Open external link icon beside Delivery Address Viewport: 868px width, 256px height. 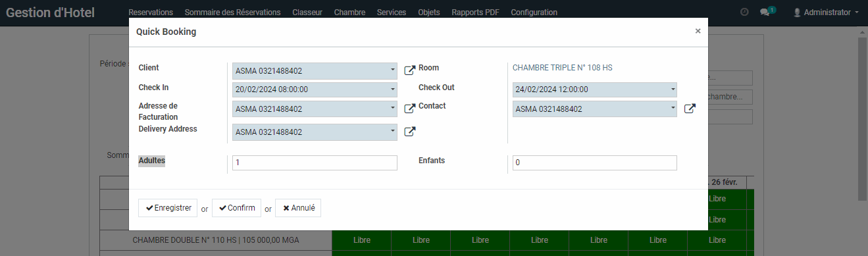pos(409,132)
